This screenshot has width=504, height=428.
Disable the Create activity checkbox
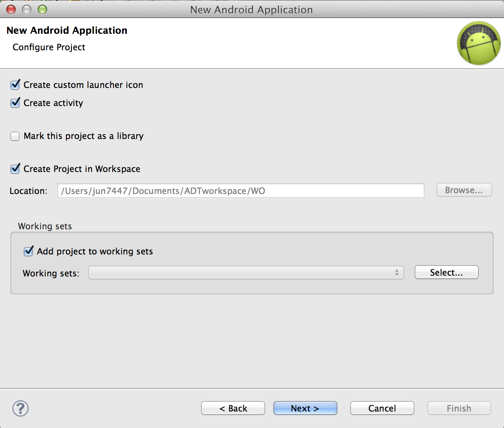(15, 103)
